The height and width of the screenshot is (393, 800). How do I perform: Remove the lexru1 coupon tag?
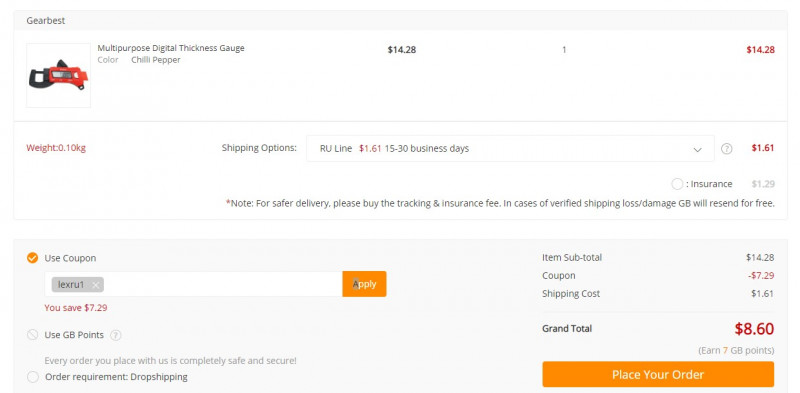tap(95, 285)
